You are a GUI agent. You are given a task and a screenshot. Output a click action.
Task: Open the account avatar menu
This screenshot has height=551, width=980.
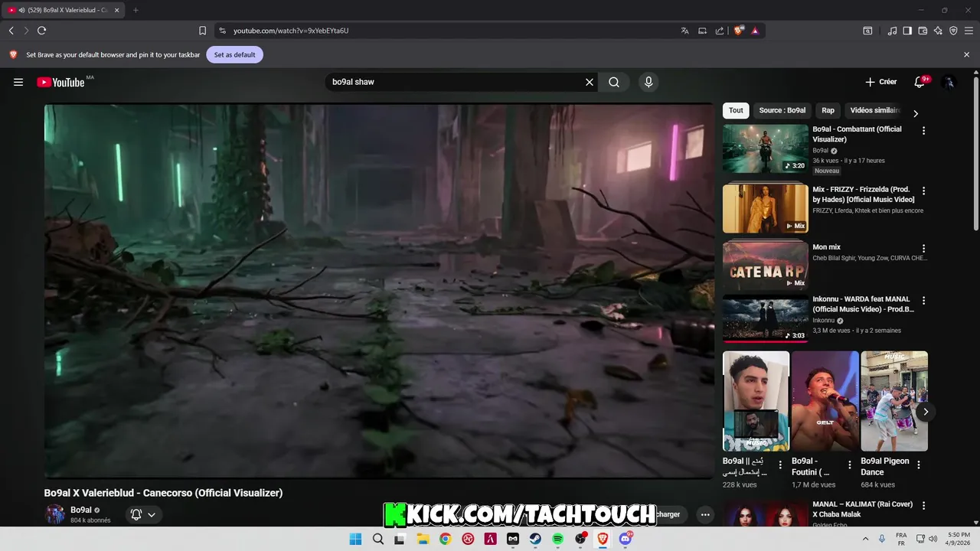[x=949, y=82]
